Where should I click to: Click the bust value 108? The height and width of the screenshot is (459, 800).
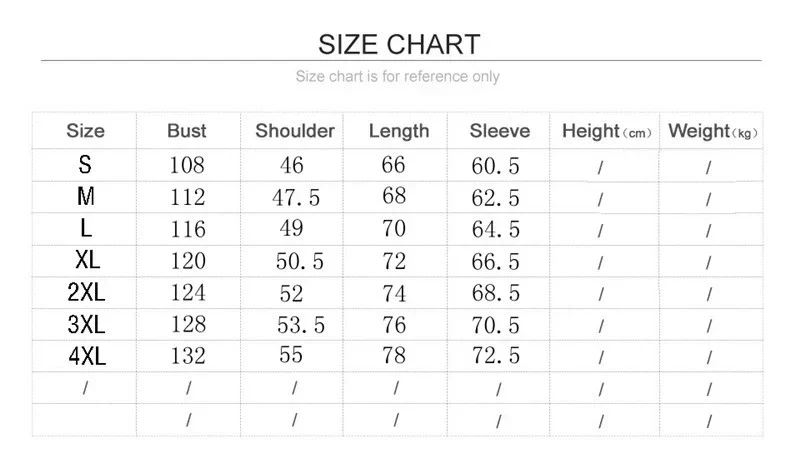[x=187, y=165]
